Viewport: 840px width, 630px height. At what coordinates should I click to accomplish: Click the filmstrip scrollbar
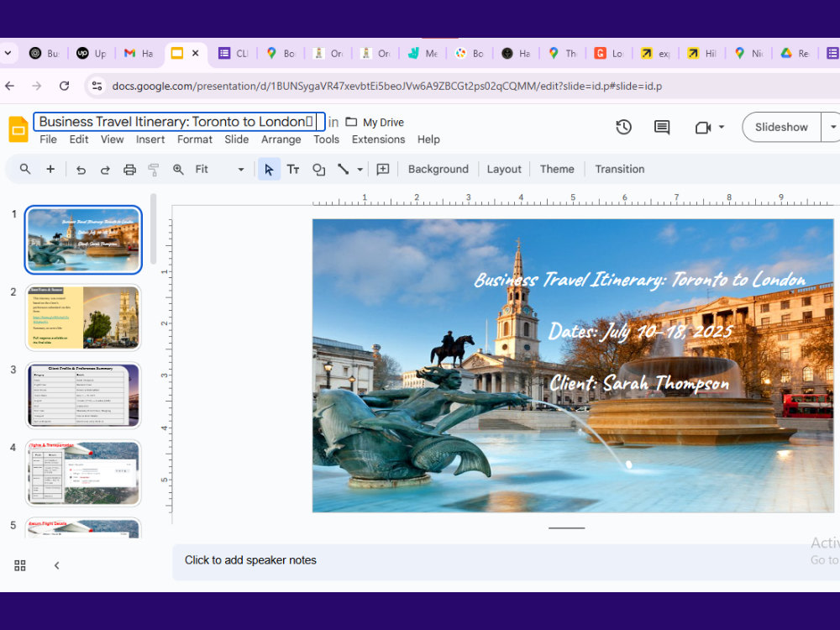coord(153,229)
